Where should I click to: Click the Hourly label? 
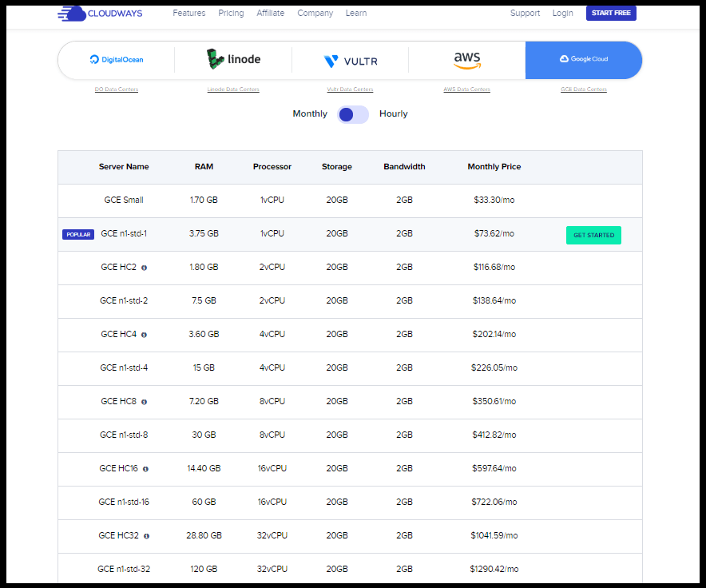click(394, 113)
